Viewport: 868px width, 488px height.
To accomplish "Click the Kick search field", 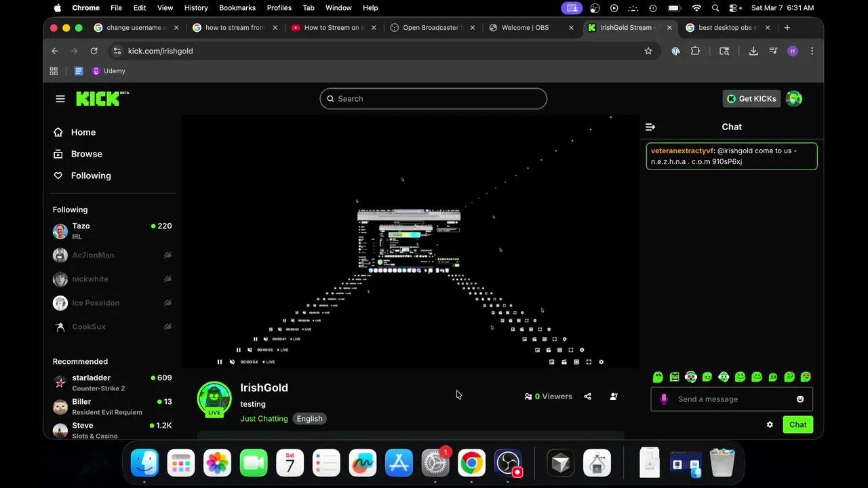I will (433, 99).
